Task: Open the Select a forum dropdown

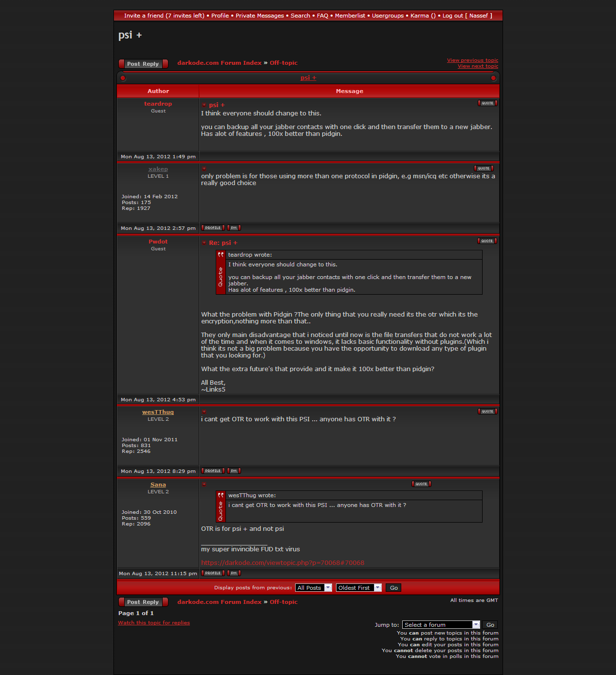Action: pos(441,625)
